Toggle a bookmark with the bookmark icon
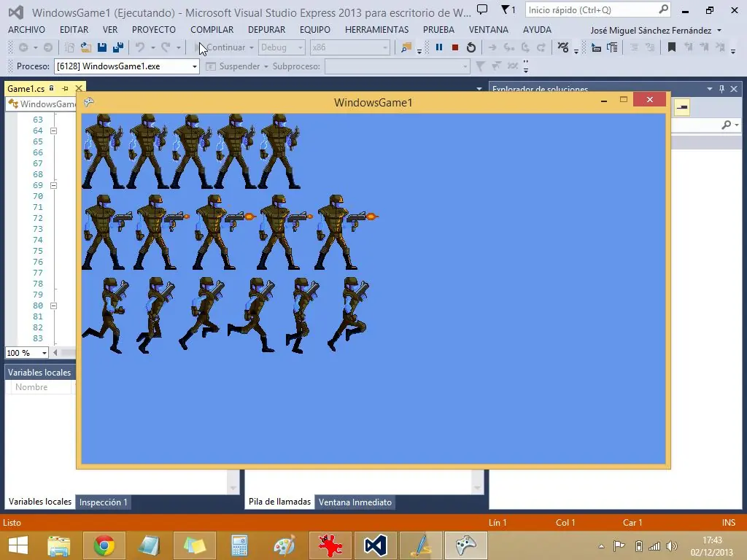Screen dimensions: 747x560 pos(672,47)
